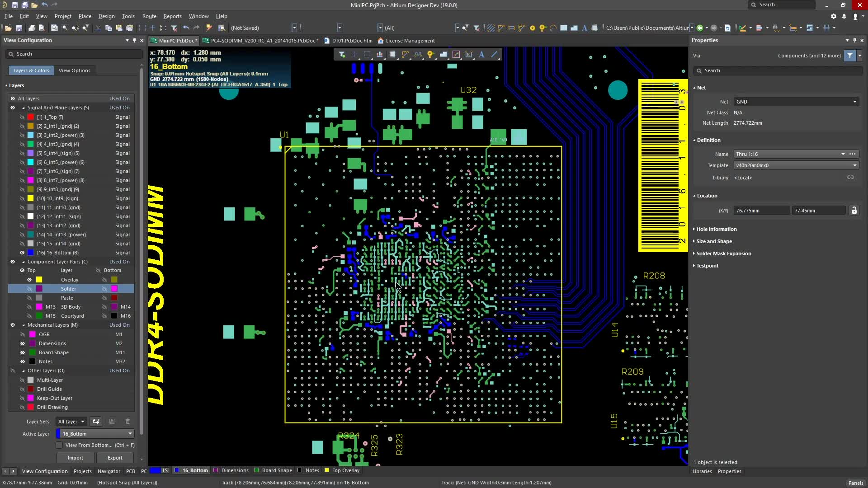Click the Search field in Properties panel
The width and height of the screenshot is (868, 488).
tap(778, 70)
